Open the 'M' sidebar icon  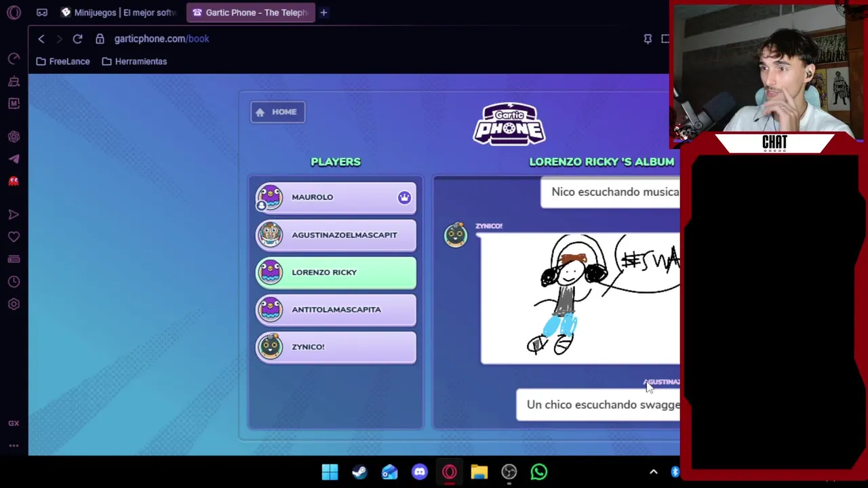[x=14, y=103]
